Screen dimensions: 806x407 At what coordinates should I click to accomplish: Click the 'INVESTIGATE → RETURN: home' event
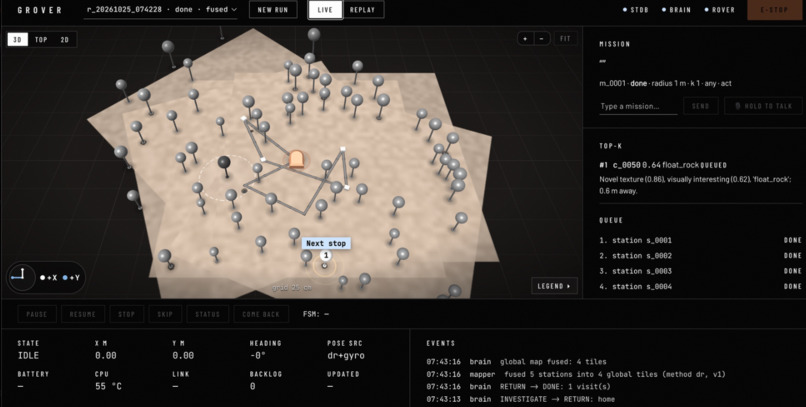pyautogui.click(x=557, y=399)
